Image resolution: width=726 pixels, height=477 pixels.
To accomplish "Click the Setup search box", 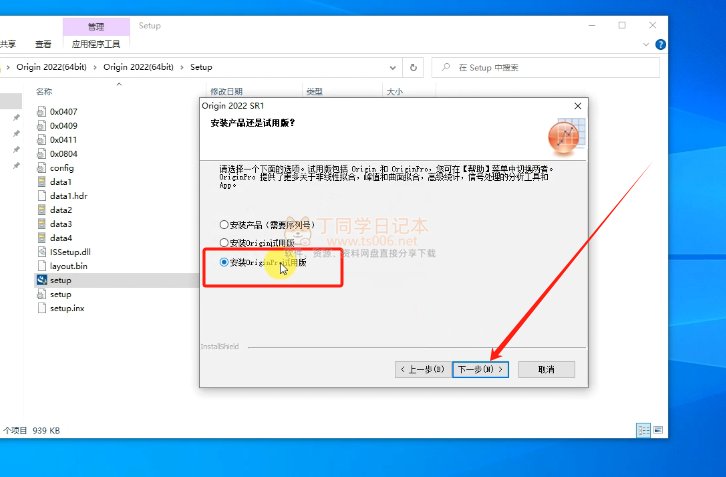I will click(x=545, y=68).
